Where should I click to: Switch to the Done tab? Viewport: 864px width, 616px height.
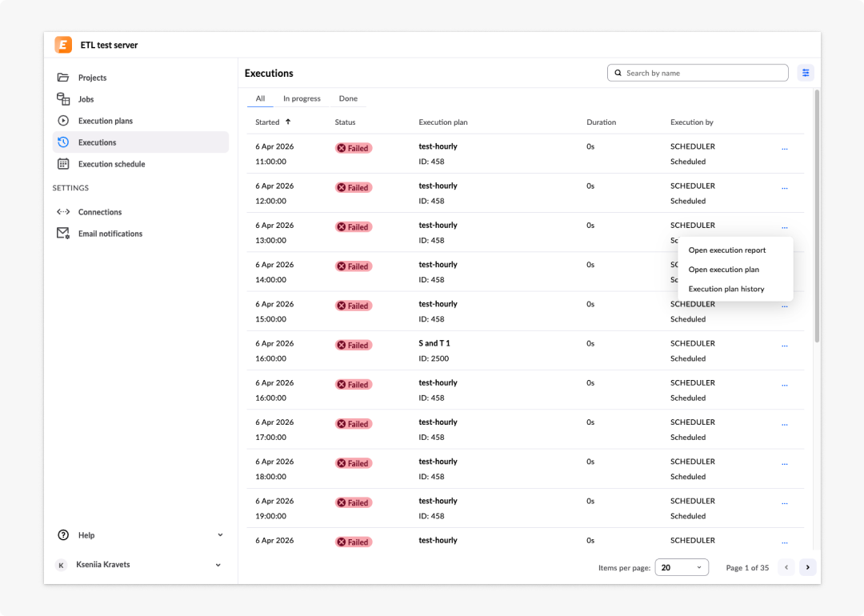click(348, 98)
